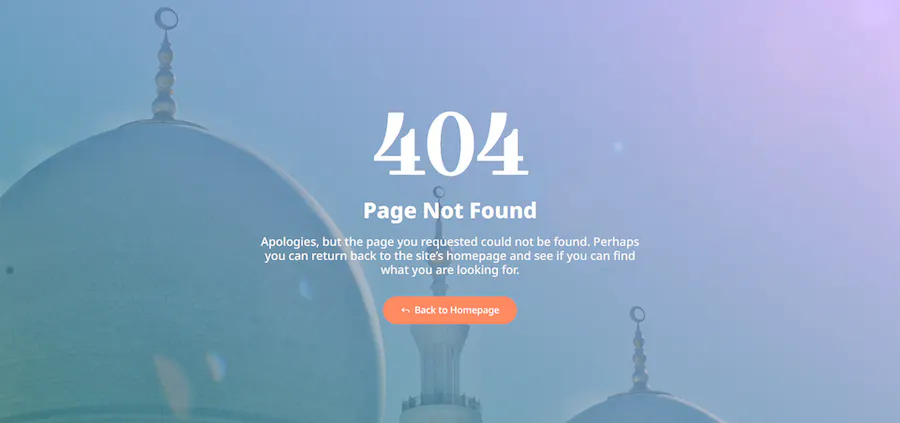The height and width of the screenshot is (423, 900).
Task: Click the crescent finial atop the large left dome
Action: pos(166,18)
